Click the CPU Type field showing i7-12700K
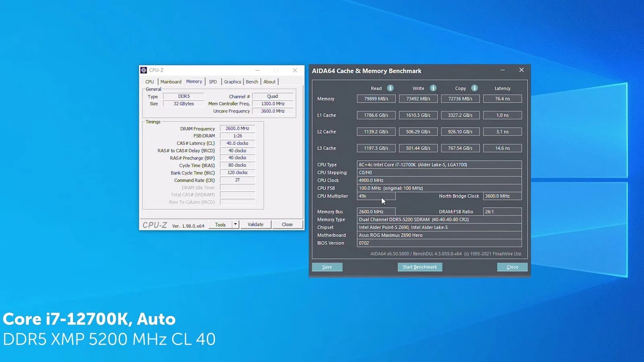The height and width of the screenshot is (362, 644). click(x=439, y=165)
